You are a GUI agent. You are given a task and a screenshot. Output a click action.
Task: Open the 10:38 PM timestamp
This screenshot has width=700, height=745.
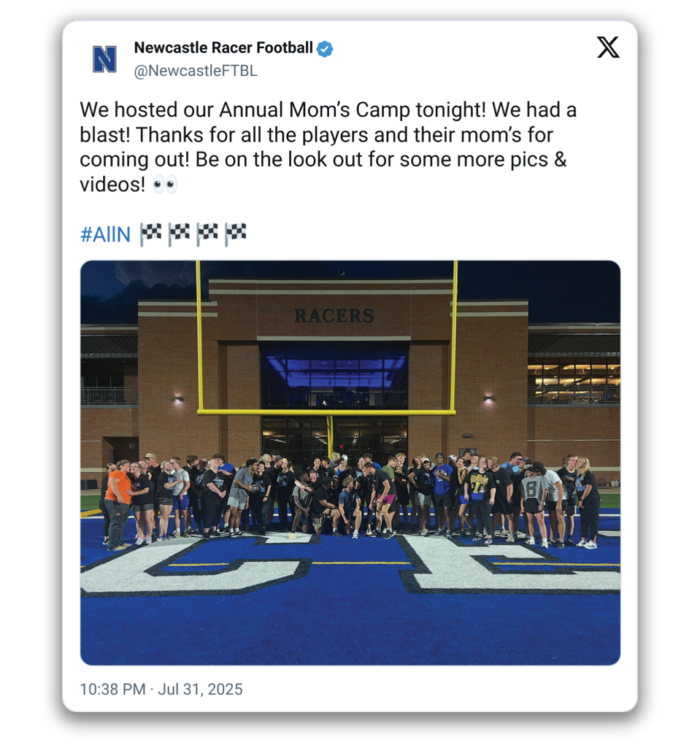(x=112, y=689)
